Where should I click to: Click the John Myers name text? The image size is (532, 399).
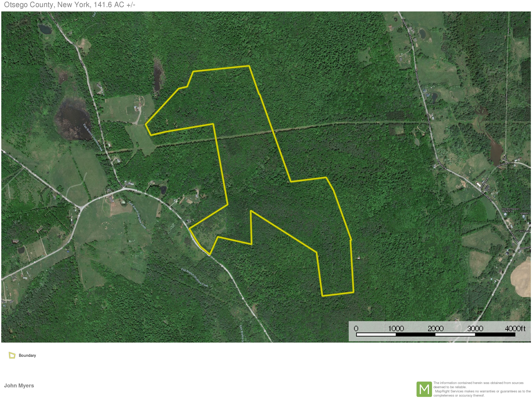tap(19, 386)
